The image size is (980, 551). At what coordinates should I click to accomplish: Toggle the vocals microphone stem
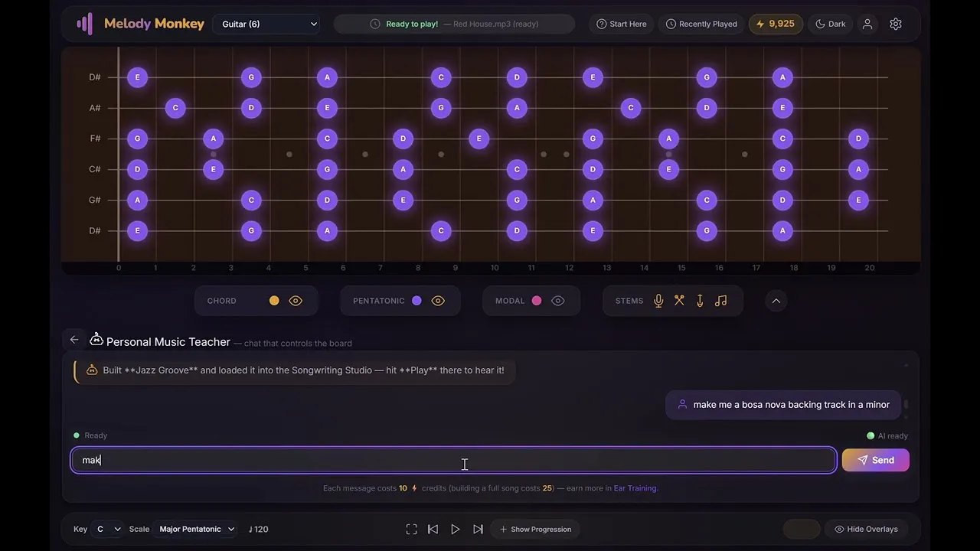coord(658,301)
